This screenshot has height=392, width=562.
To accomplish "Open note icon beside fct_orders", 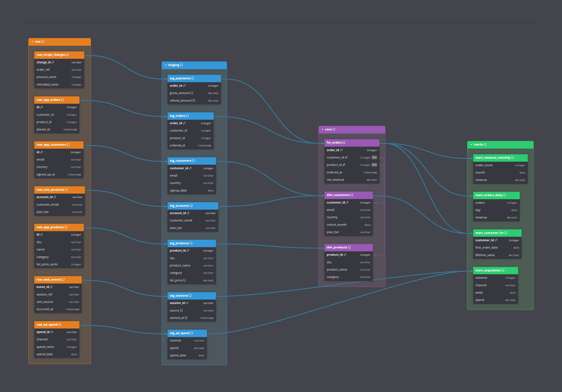I will (x=344, y=142).
